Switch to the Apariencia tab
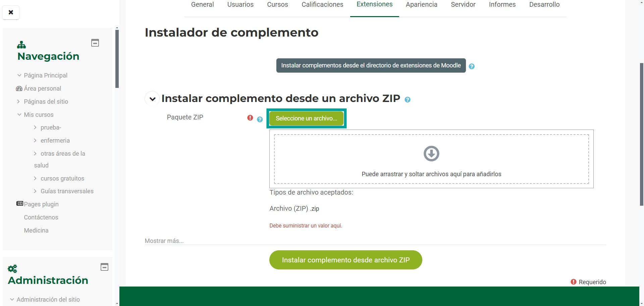This screenshot has height=306, width=644. pos(421,5)
